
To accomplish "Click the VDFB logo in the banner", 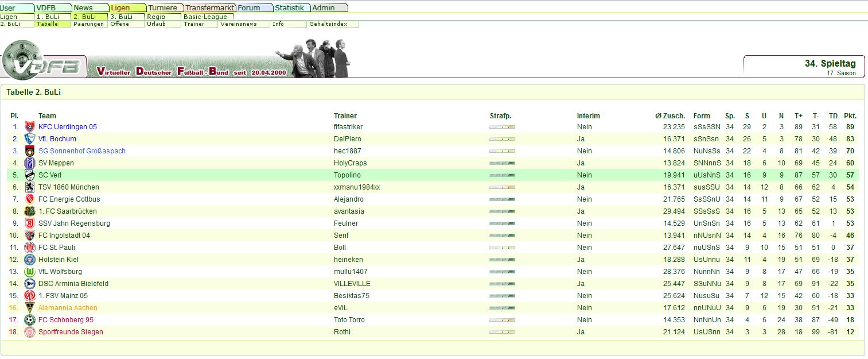I will pos(43,59).
